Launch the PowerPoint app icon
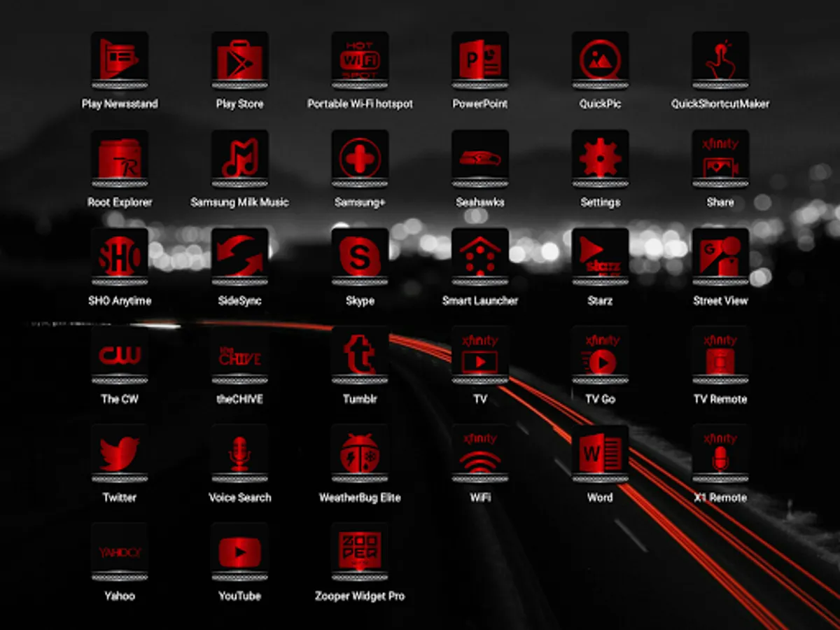This screenshot has width=840, height=630. click(480, 61)
